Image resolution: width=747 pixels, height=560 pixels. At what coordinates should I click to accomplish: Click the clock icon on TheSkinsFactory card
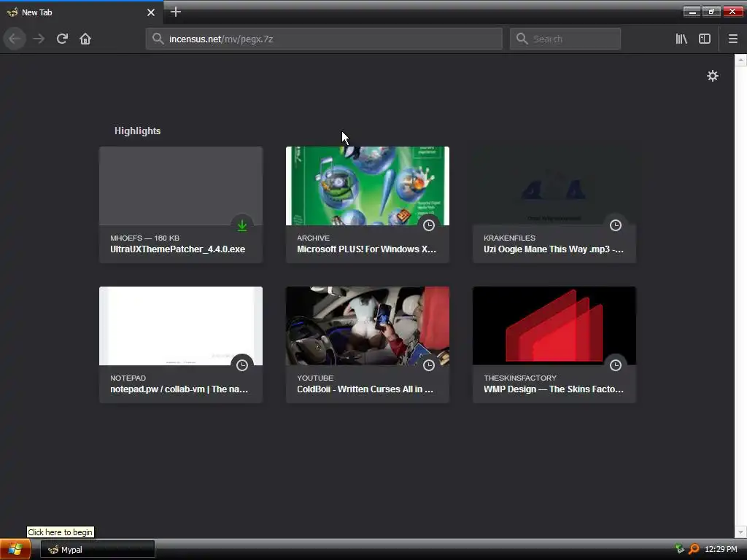tap(616, 365)
